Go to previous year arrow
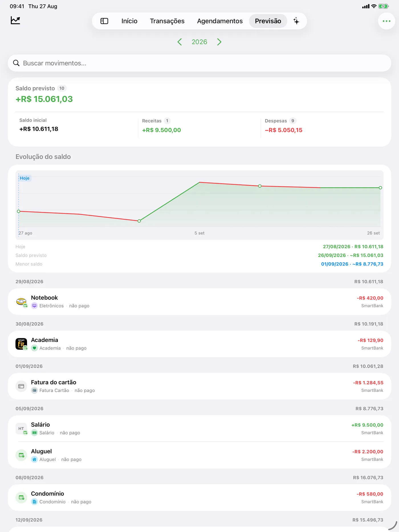This screenshot has width=399, height=532. tap(180, 42)
